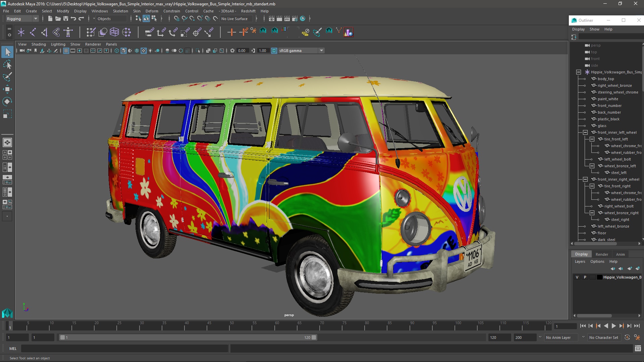Screen dimensions: 644x362
Task: Click the four-pane layout icon
Action: [7, 155]
